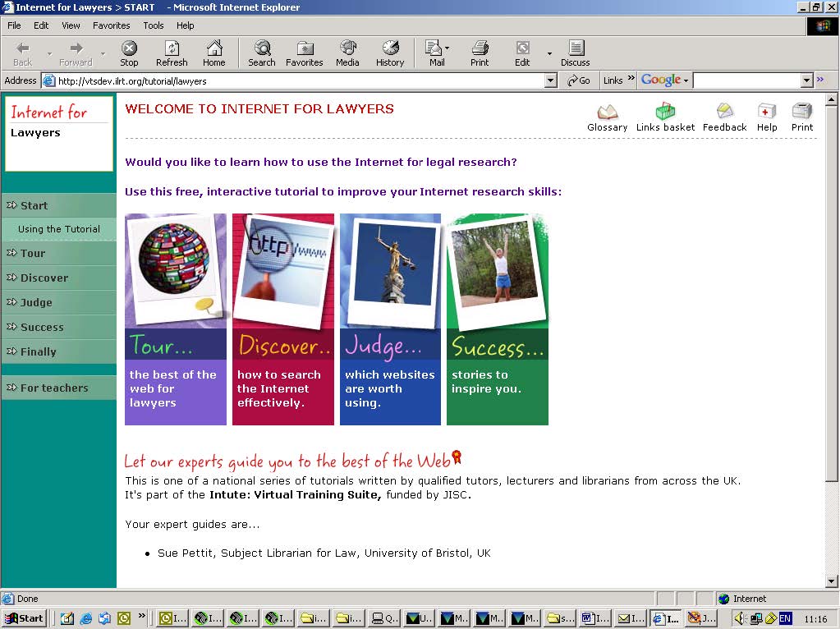Select Tour in the sidebar navigation
Image resolution: width=840 pixels, height=629 pixels.
click(59, 253)
